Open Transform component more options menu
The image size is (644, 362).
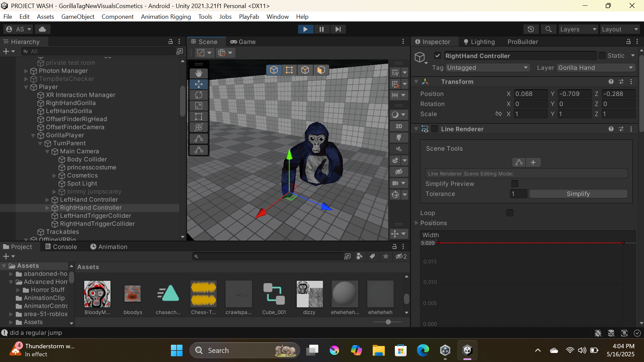(631, 82)
